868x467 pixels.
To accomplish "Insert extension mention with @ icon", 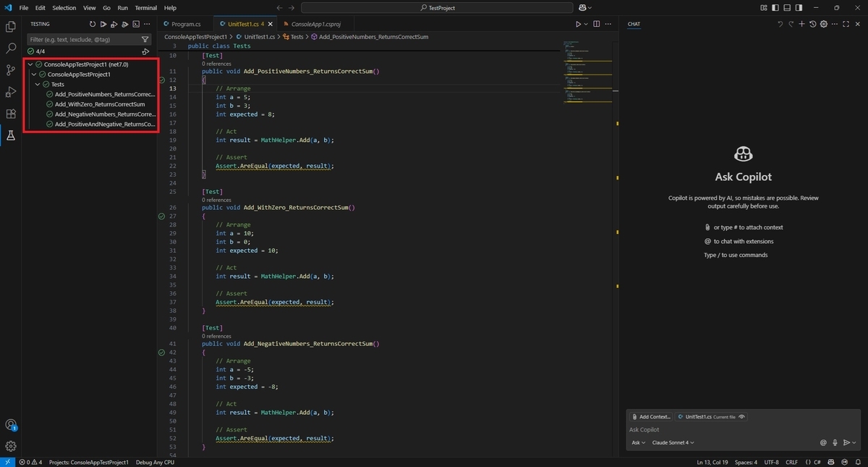I will pyautogui.click(x=823, y=442).
